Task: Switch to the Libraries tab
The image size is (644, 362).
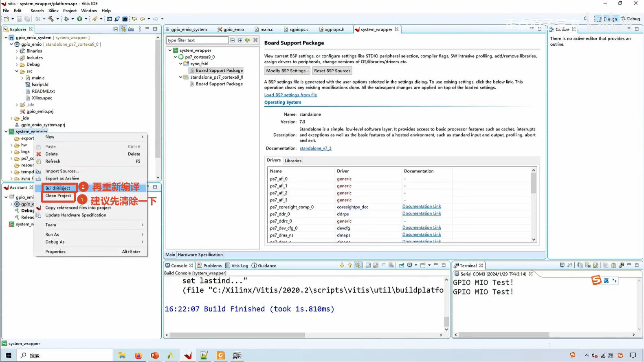Action: pos(293,161)
